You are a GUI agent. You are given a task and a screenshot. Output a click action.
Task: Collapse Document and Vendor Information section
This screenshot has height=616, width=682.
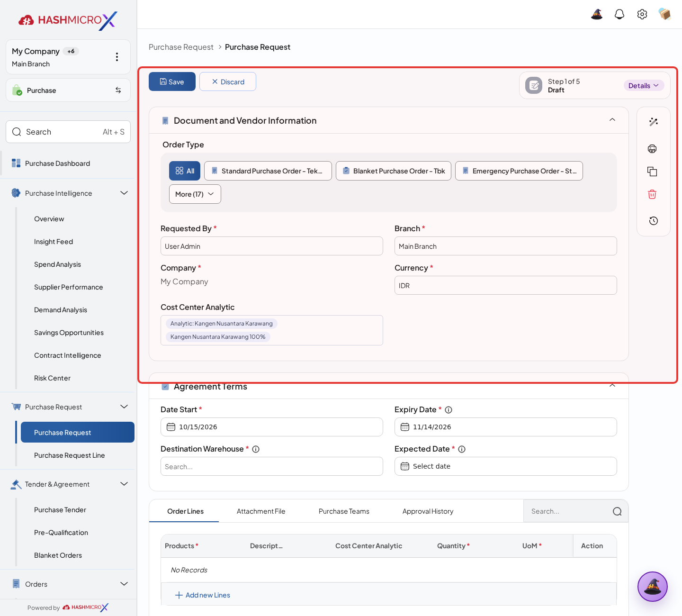[x=612, y=120]
